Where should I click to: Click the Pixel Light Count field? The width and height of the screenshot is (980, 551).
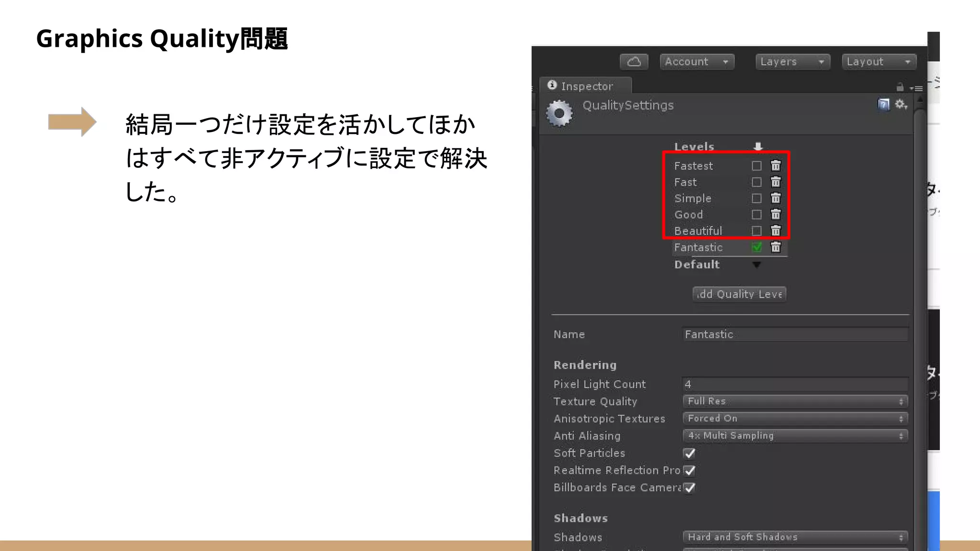[795, 384]
